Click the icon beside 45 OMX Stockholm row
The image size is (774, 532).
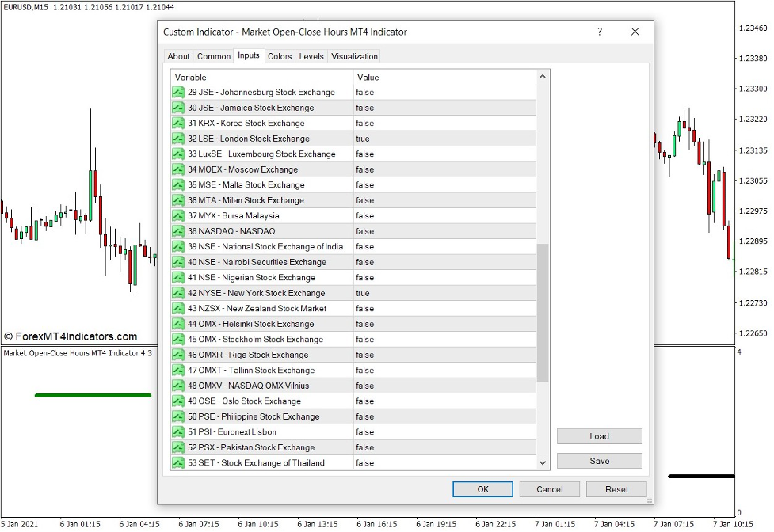tap(178, 339)
